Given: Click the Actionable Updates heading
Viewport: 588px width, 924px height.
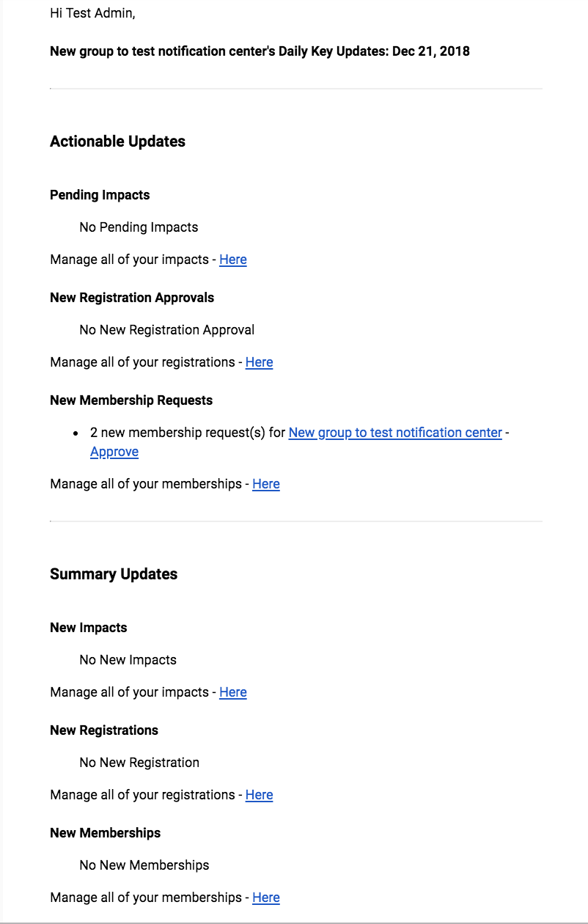Looking at the screenshot, I should click(x=117, y=142).
